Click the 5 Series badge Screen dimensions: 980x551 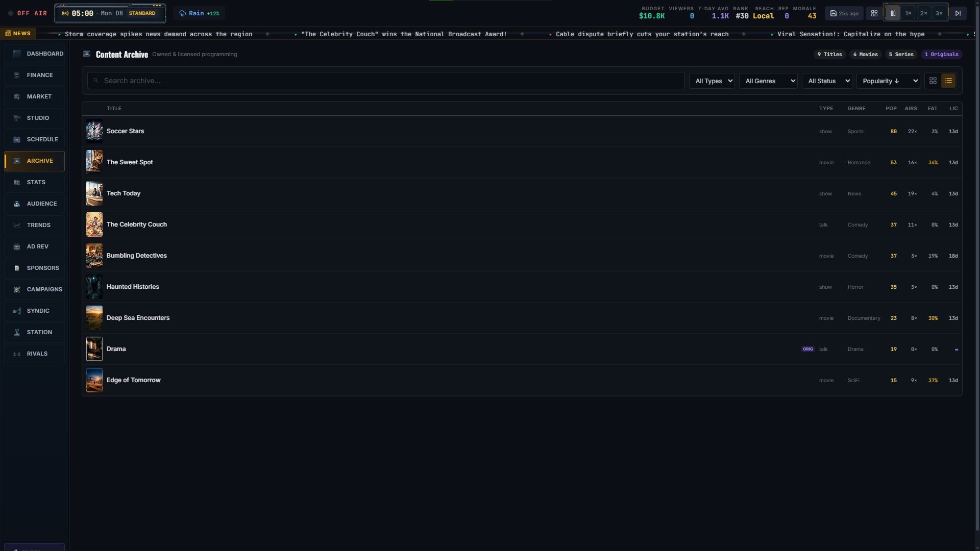pos(901,54)
